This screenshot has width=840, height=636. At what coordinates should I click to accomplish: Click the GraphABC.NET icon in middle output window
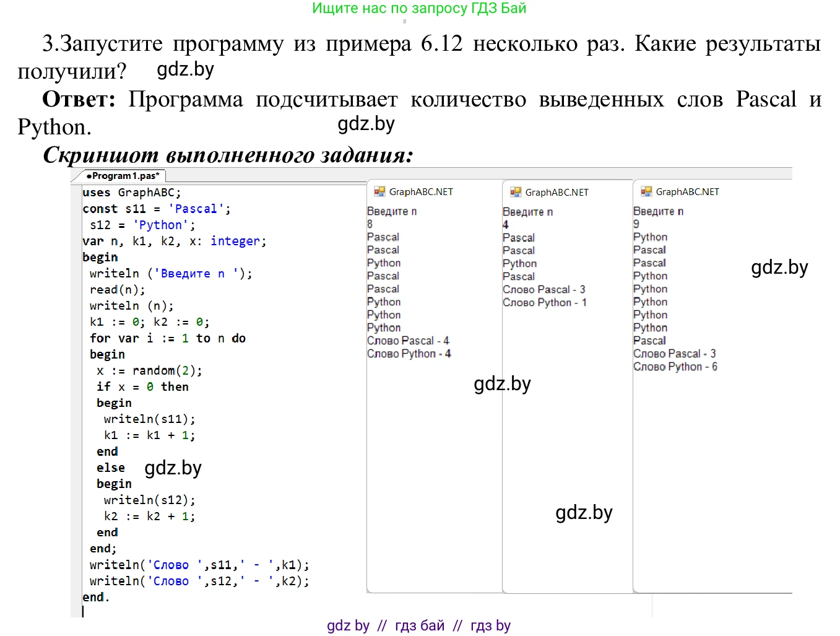tap(516, 192)
